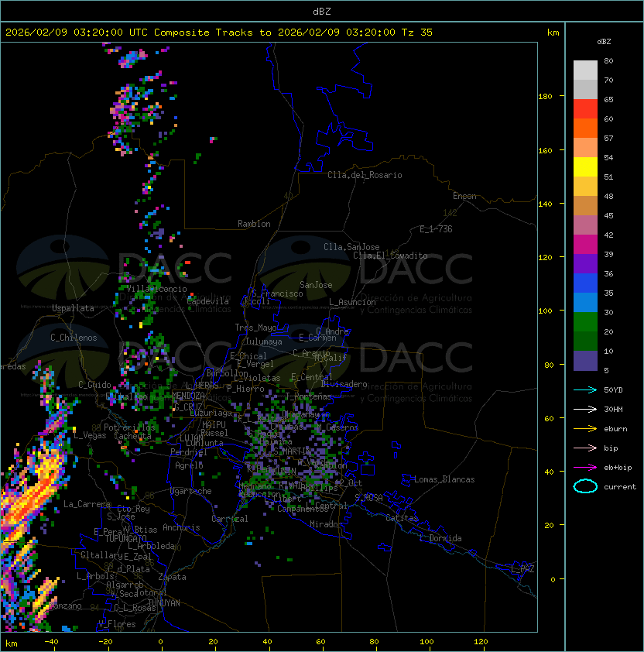Pick the dusty pink 42-45 dBZ swatch

pyautogui.click(x=585, y=225)
